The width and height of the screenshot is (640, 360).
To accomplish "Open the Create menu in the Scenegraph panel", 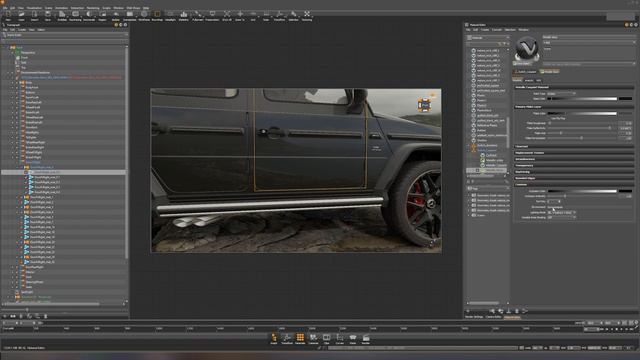I will point(22,30).
